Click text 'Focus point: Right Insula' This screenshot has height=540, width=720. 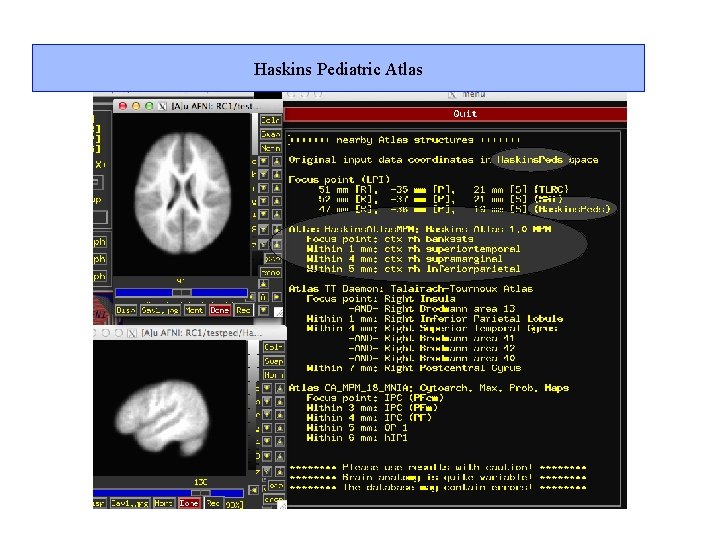tap(381, 298)
